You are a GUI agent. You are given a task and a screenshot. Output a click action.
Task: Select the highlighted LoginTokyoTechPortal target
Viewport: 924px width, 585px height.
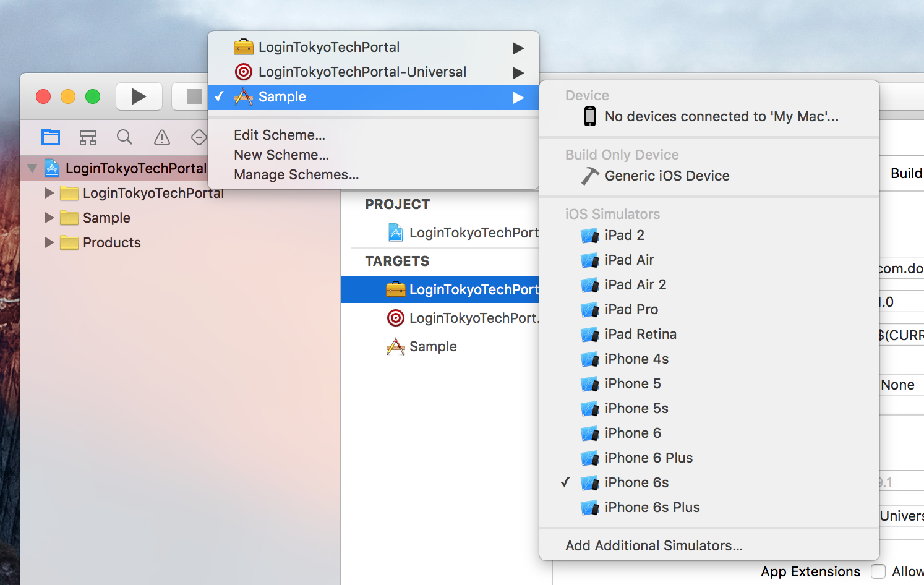pos(440,289)
